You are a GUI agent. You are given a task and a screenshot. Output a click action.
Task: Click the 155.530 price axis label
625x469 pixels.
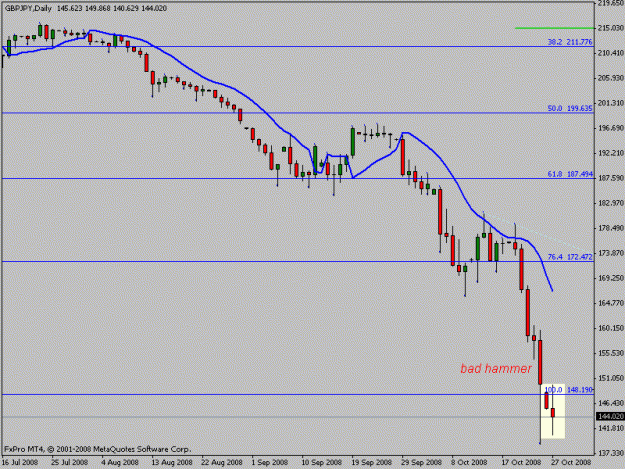point(611,353)
